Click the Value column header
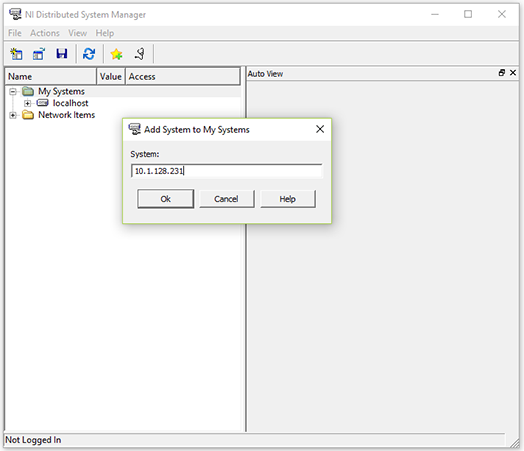 coord(111,77)
